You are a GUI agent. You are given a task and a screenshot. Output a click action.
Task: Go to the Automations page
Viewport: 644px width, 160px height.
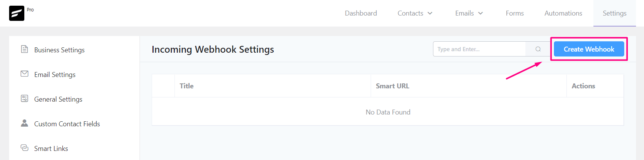tap(563, 13)
